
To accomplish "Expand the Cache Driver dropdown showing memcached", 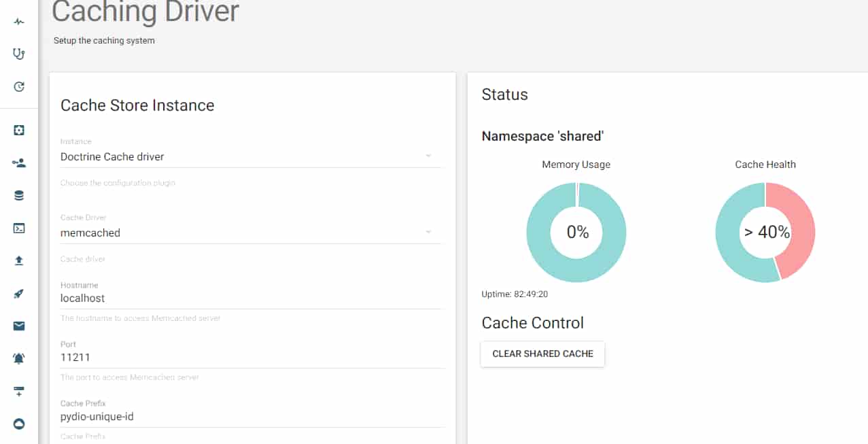I will click(x=252, y=233).
